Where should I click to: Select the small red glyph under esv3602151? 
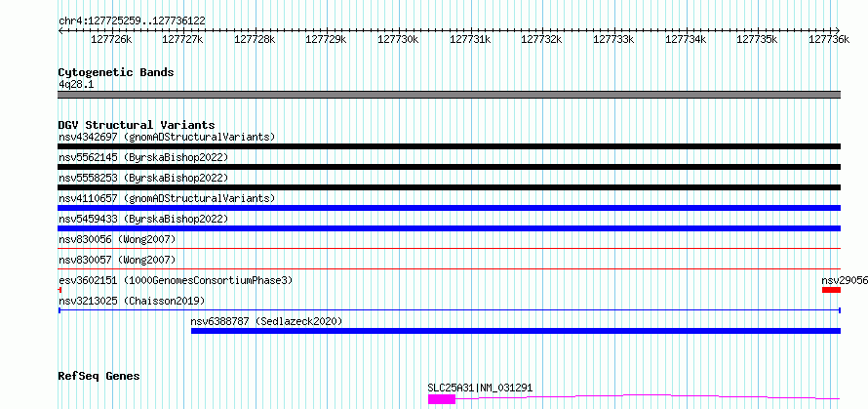click(59, 290)
